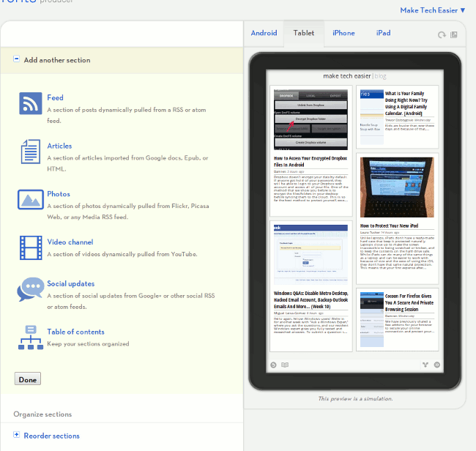
Task: Click 'Keep your sections organized' description
Action: pos(88,344)
